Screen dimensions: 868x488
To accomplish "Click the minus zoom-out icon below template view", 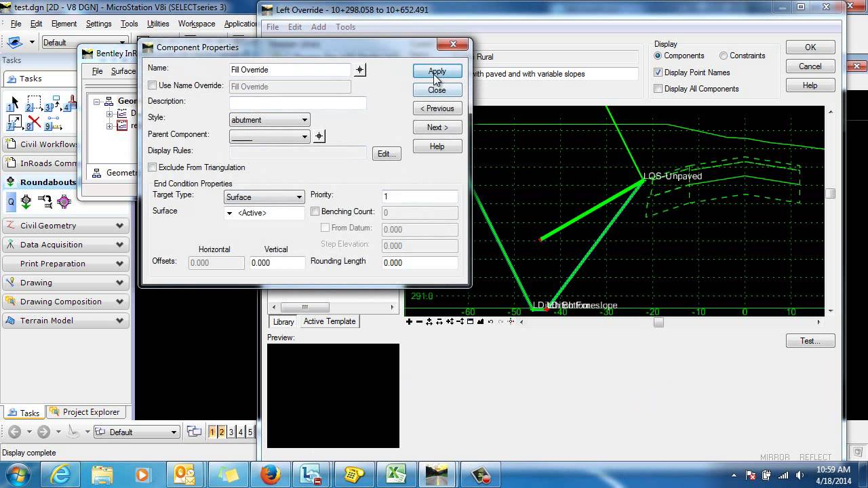I will [x=419, y=322].
